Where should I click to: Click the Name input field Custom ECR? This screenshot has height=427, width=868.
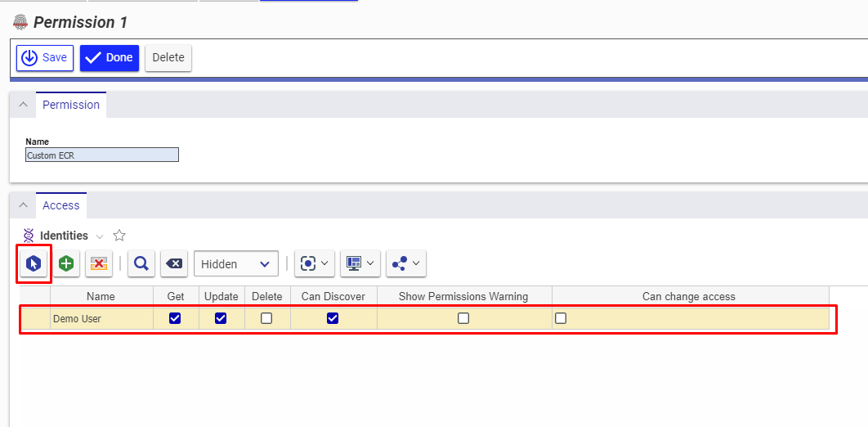102,155
